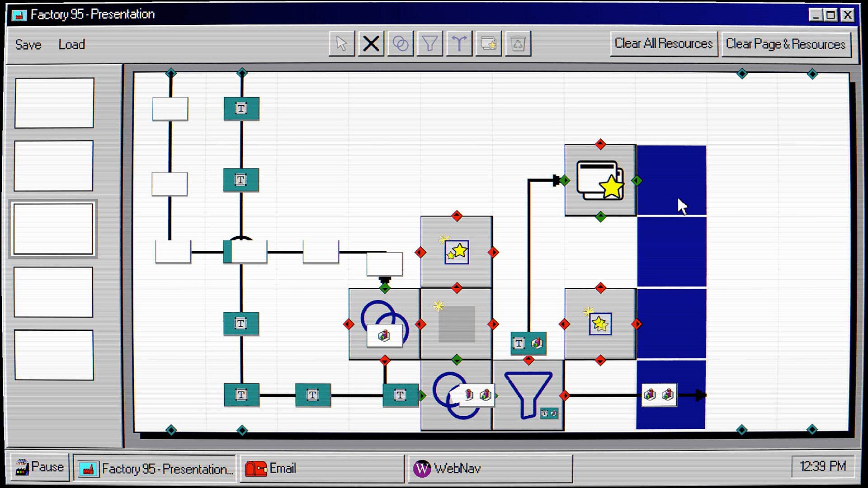The image size is (868, 488).
Task: Choose the starred window presentation tool
Action: coord(488,44)
